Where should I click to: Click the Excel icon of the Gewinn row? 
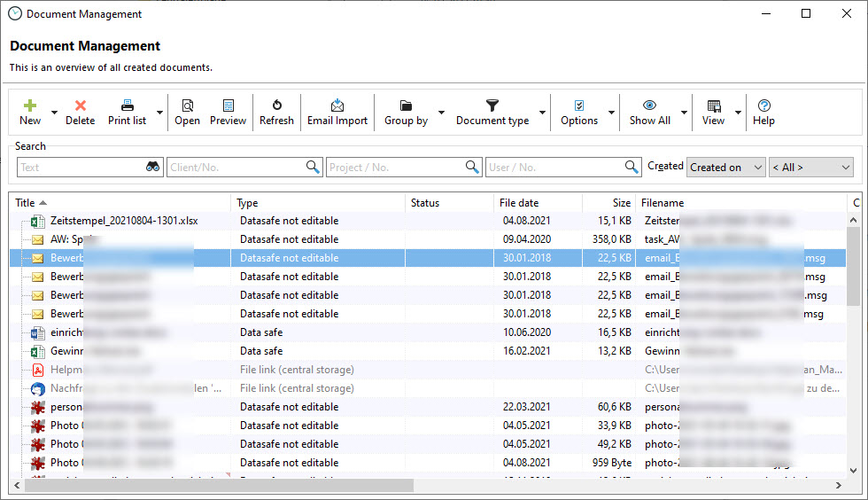click(37, 351)
